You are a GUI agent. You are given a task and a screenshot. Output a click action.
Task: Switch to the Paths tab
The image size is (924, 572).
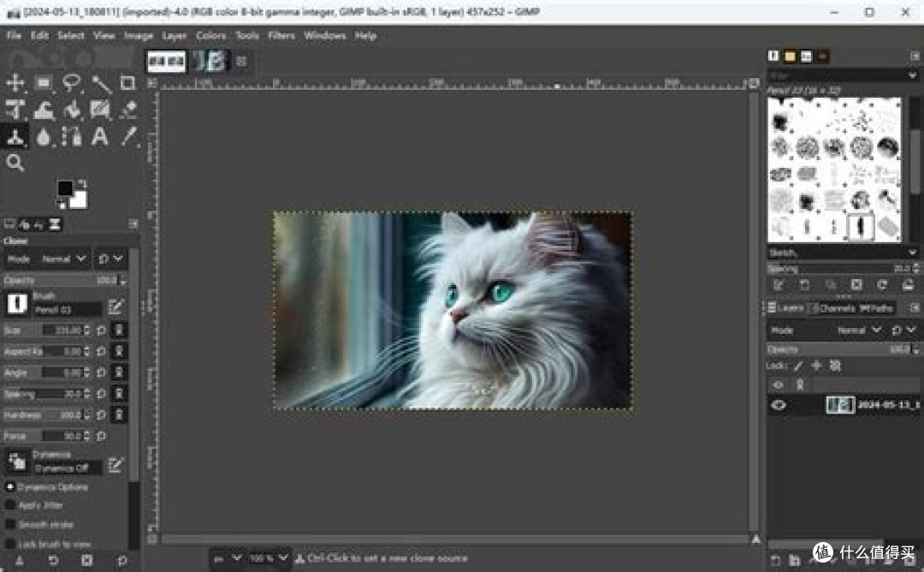click(876, 307)
